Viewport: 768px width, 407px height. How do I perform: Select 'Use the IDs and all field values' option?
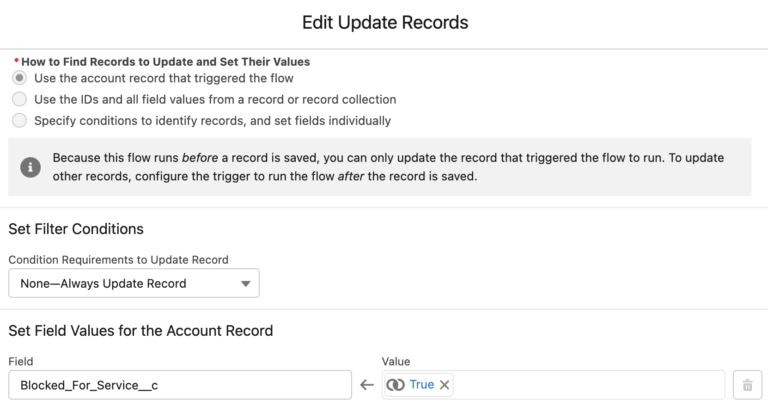pyautogui.click(x=19, y=99)
